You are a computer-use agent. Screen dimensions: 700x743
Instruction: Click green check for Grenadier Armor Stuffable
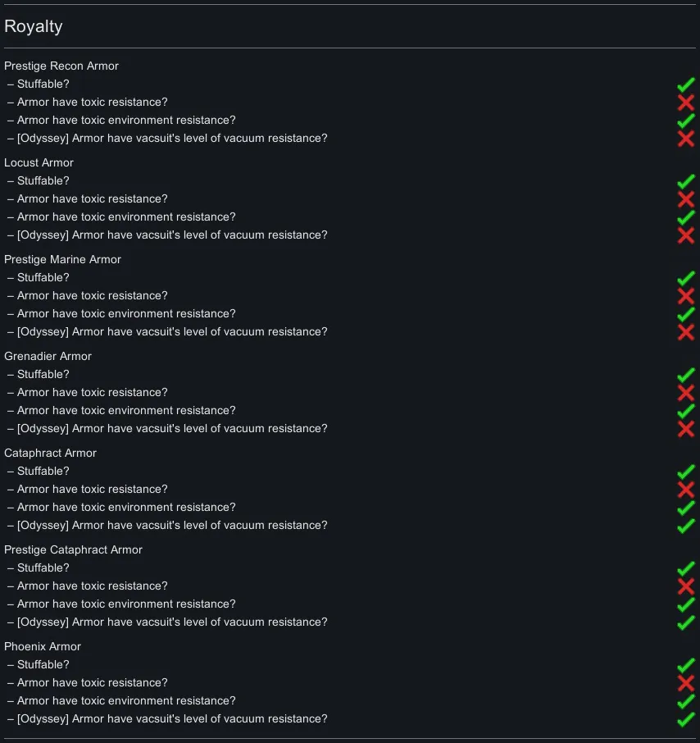pos(686,375)
